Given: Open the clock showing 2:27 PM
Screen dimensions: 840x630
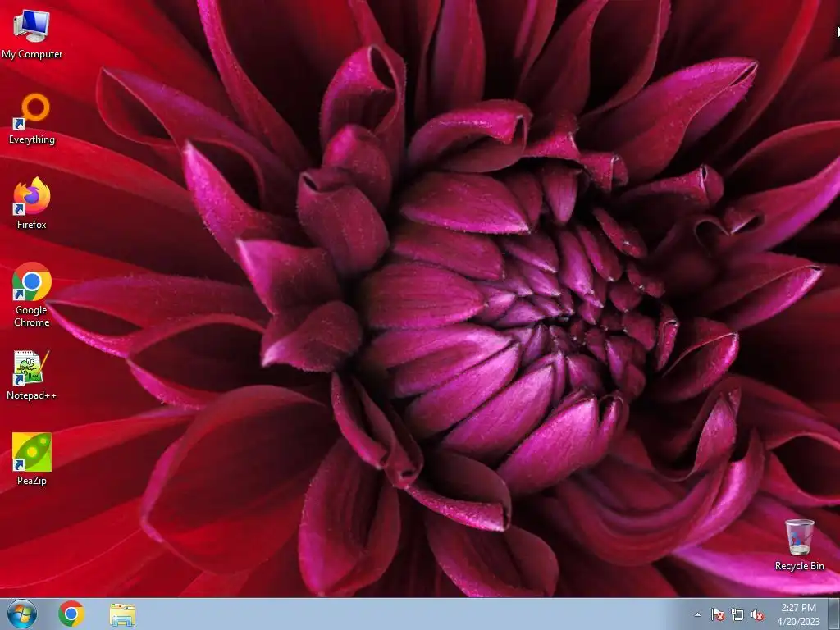Looking at the screenshot, I should pyautogui.click(x=798, y=614).
